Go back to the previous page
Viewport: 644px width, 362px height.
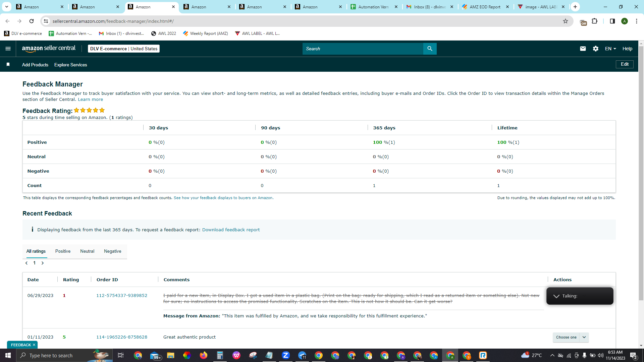coord(7,21)
